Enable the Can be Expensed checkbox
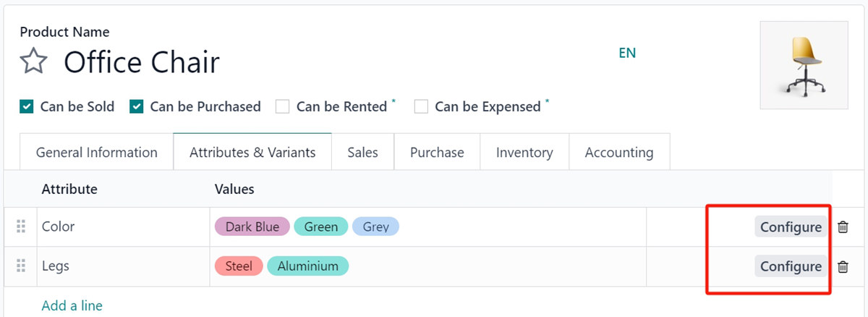The height and width of the screenshot is (317, 868). click(x=421, y=107)
